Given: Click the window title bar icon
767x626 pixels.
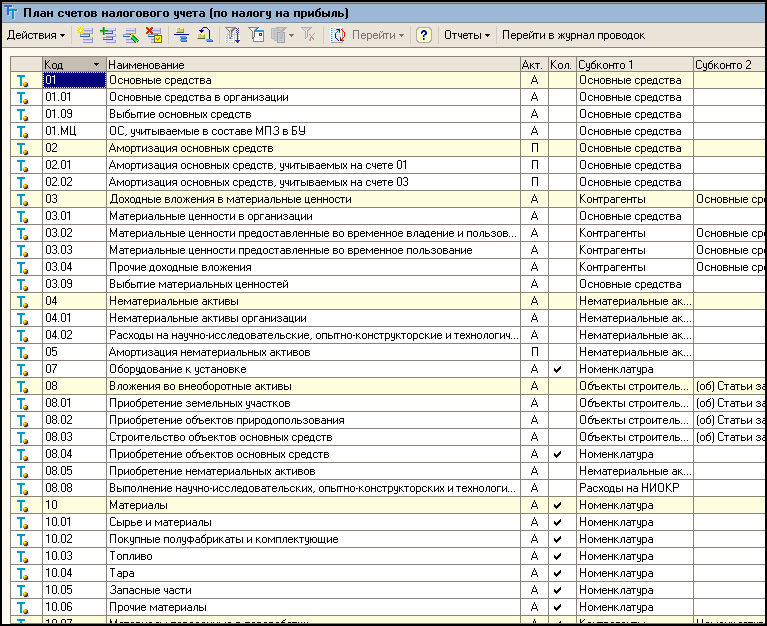Looking at the screenshot, I should tap(11, 12).
